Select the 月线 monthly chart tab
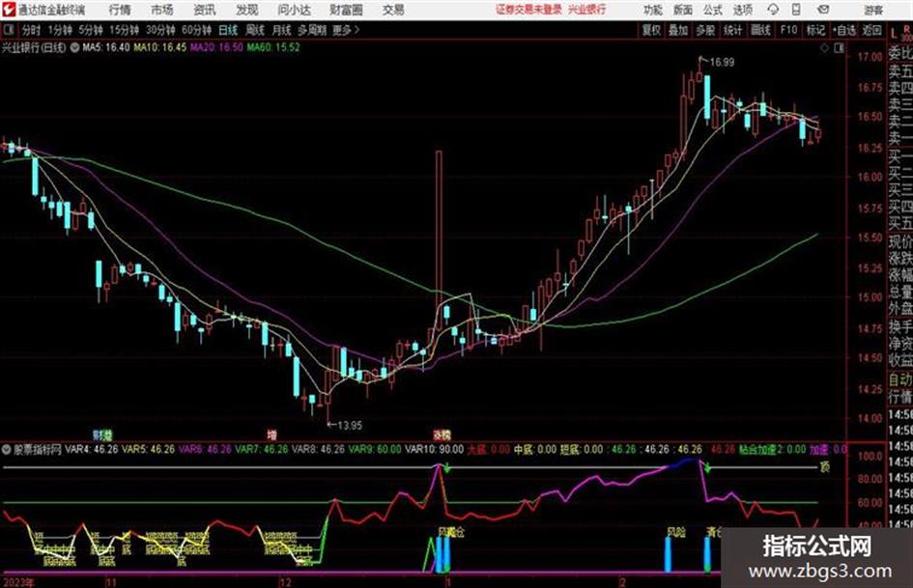The image size is (913, 588). coord(282,30)
